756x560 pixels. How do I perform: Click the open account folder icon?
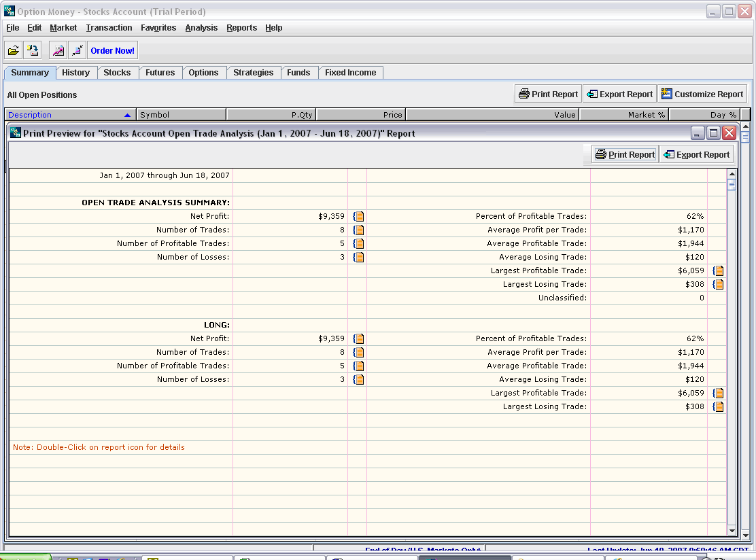coord(13,50)
